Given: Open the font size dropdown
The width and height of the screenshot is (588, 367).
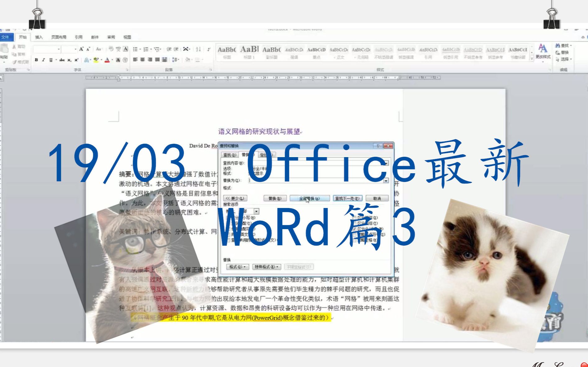Looking at the screenshot, I should click(75, 49).
